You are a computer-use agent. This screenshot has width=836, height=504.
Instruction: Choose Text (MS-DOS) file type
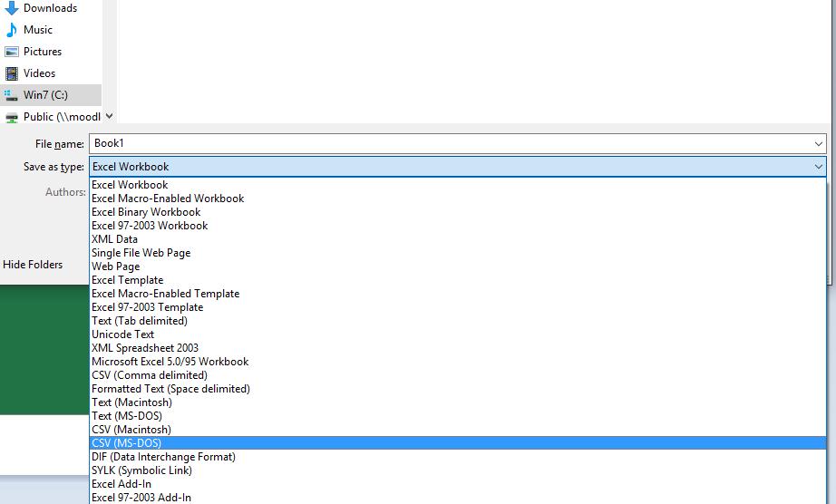point(458,416)
